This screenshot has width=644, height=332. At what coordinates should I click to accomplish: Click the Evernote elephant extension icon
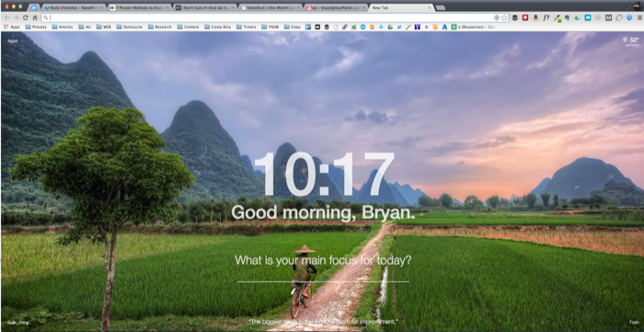[567, 17]
